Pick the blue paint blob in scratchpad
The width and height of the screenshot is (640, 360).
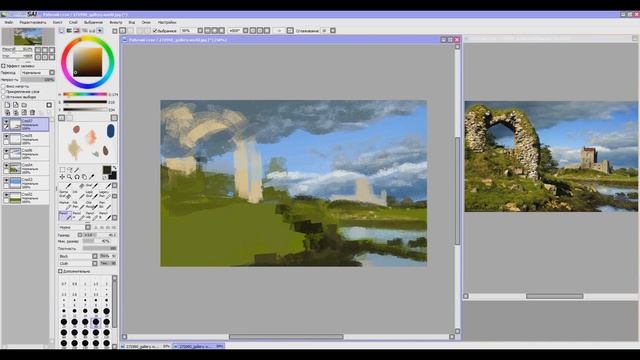point(111,131)
